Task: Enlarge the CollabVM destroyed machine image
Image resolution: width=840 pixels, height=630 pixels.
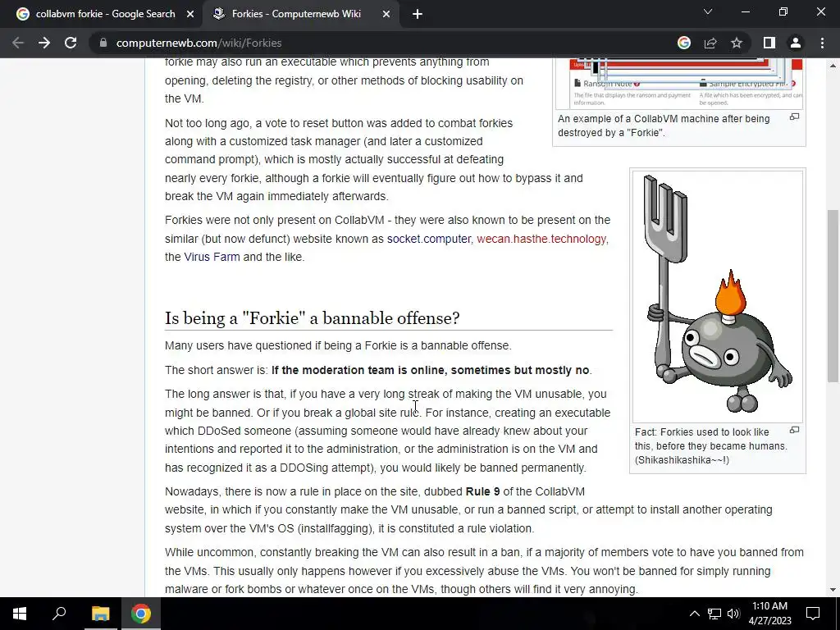Action: tap(794, 116)
